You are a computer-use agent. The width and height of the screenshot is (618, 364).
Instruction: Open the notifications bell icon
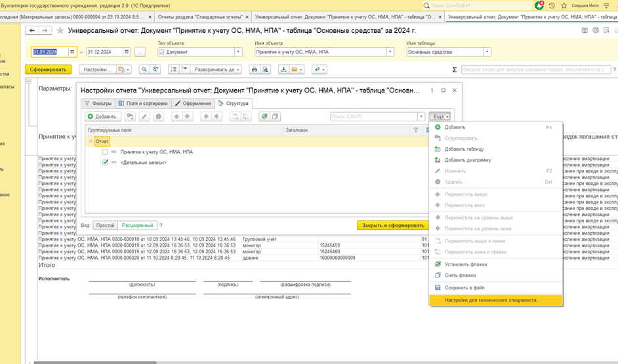tap(539, 5)
